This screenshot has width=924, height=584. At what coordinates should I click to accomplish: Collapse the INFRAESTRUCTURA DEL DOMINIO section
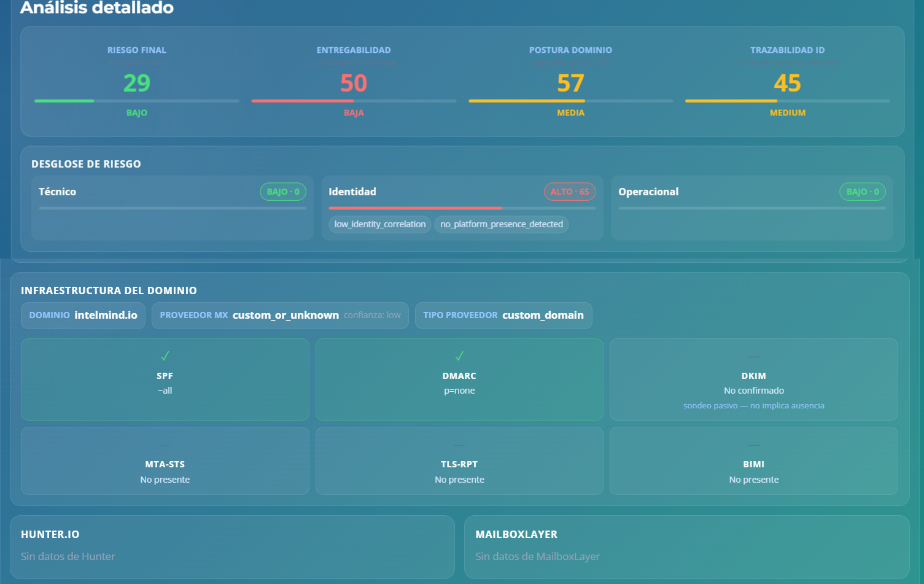(109, 290)
